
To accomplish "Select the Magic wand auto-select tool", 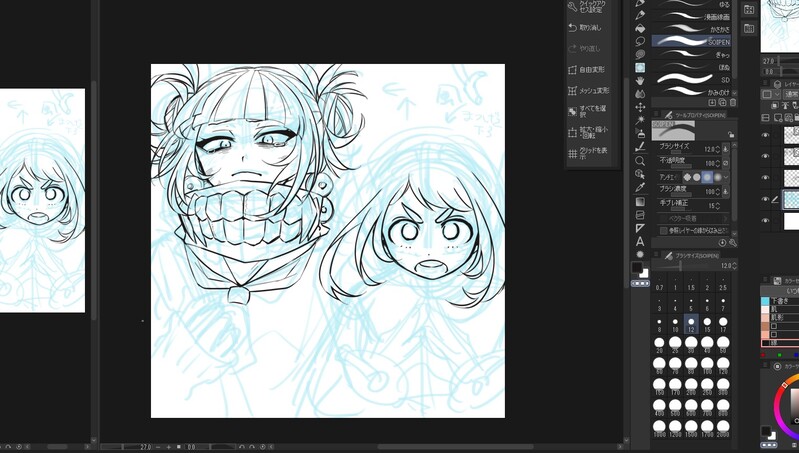I will coord(641,120).
